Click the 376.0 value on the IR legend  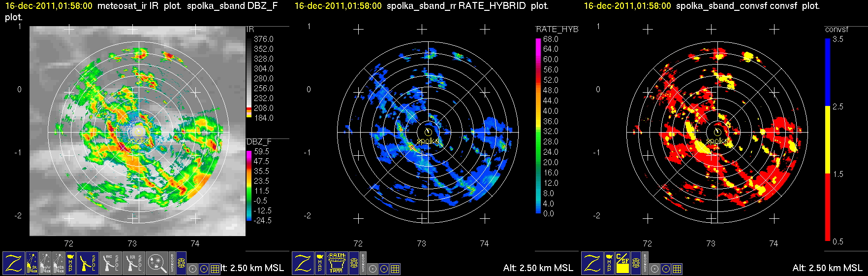(263, 39)
